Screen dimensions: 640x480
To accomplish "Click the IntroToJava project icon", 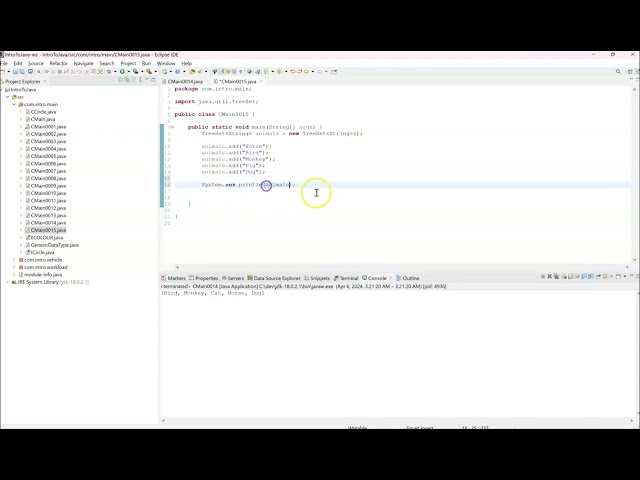I will pos(7,90).
